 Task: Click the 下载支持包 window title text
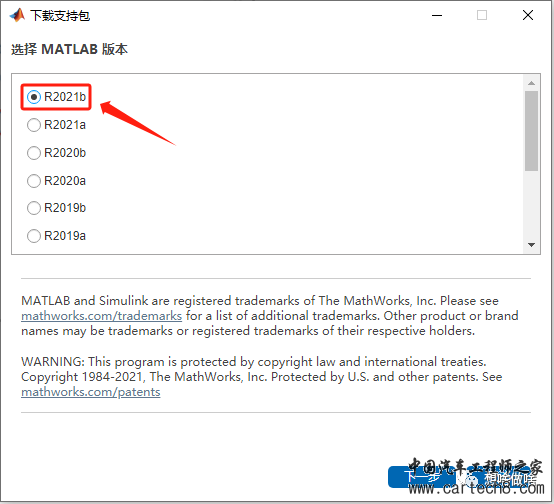60,16
